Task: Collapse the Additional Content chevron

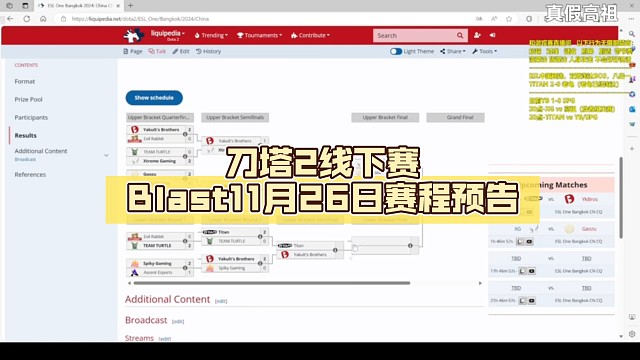Action: tap(106, 155)
